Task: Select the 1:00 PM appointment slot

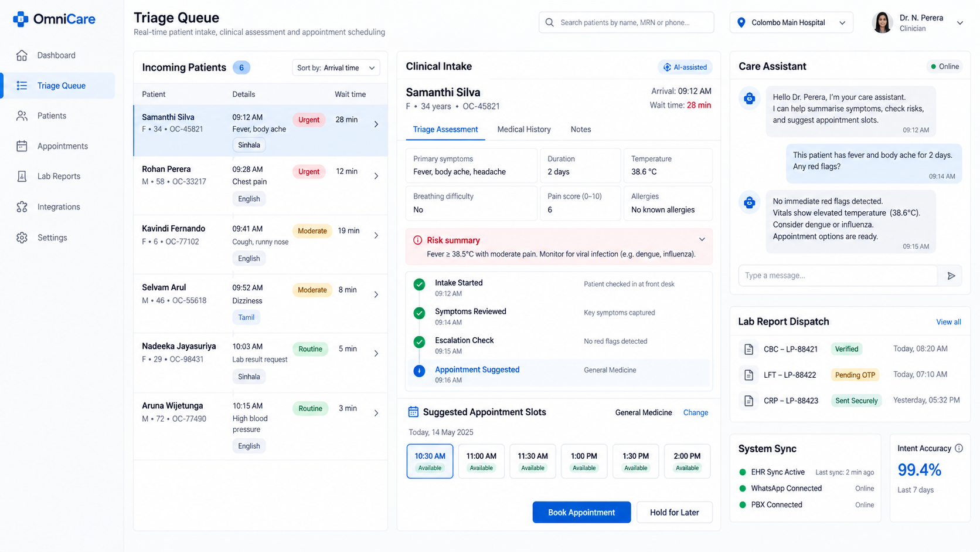Action: 584,461
